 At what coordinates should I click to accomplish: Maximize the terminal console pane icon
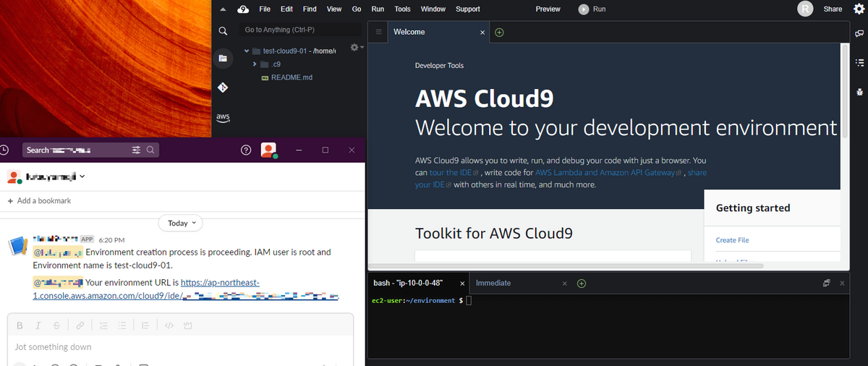[827, 284]
